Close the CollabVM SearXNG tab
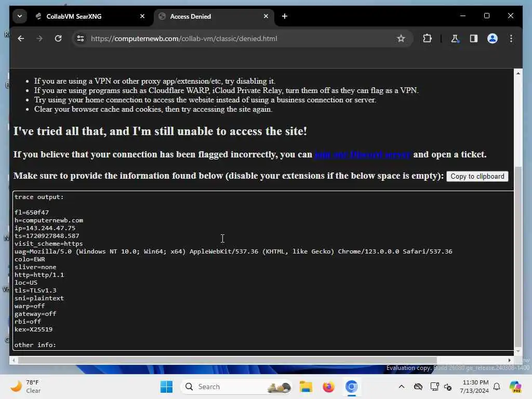Screen dimensions: 532x399 point(142,16)
